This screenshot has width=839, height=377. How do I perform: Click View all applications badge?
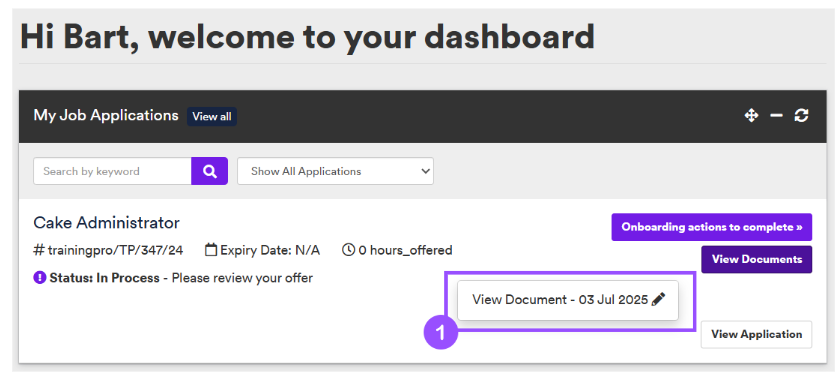[x=212, y=117]
